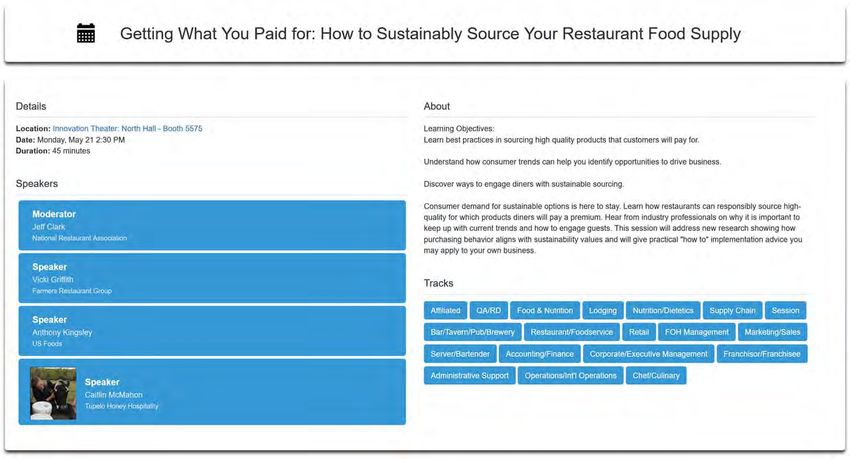Select the Lodging track tag
Image resolution: width=850 pixels, height=459 pixels.
click(603, 311)
